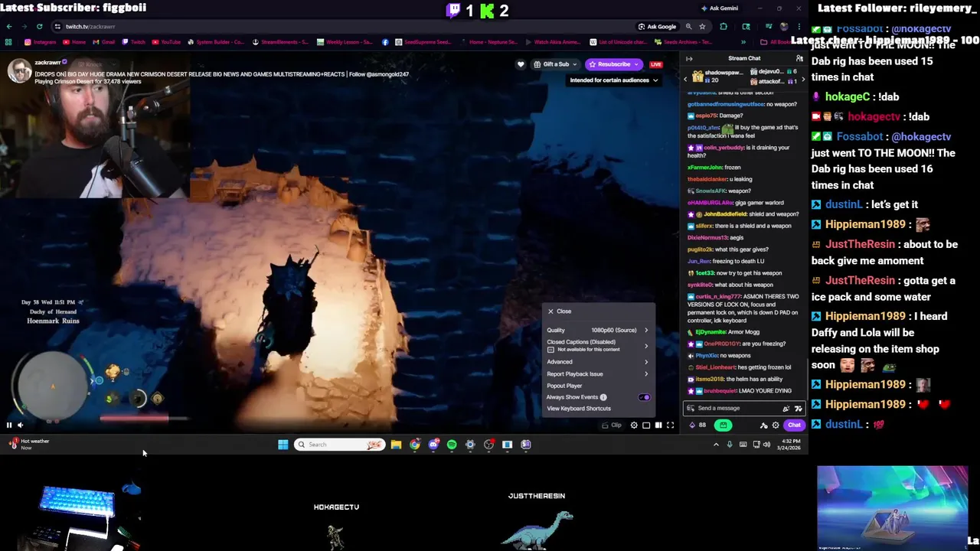Click the green channel points claim button
The image size is (980, 551).
pos(723,425)
